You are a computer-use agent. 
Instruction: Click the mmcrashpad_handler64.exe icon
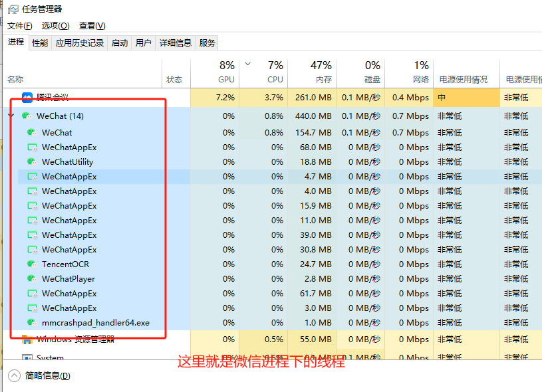coord(32,323)
